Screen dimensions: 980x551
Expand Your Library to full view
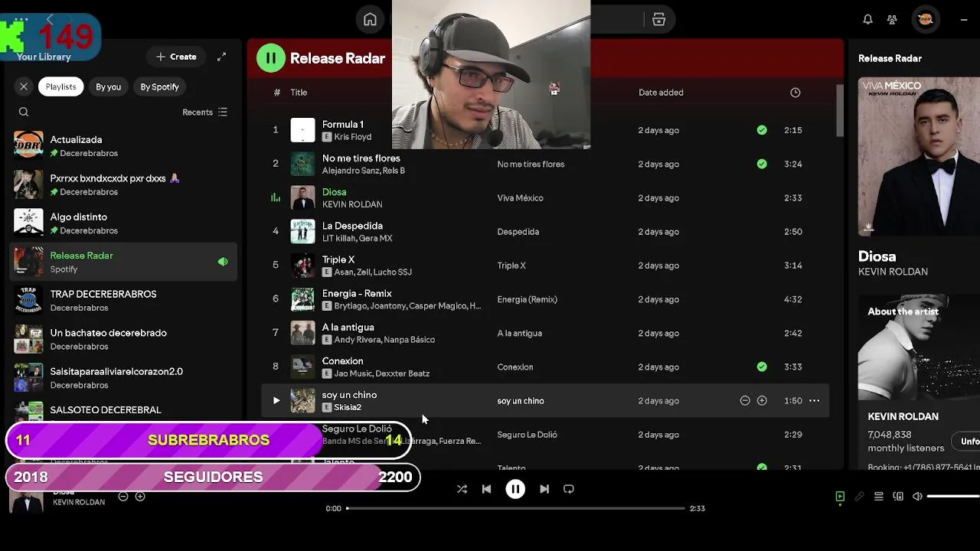(x=221, y=57)
